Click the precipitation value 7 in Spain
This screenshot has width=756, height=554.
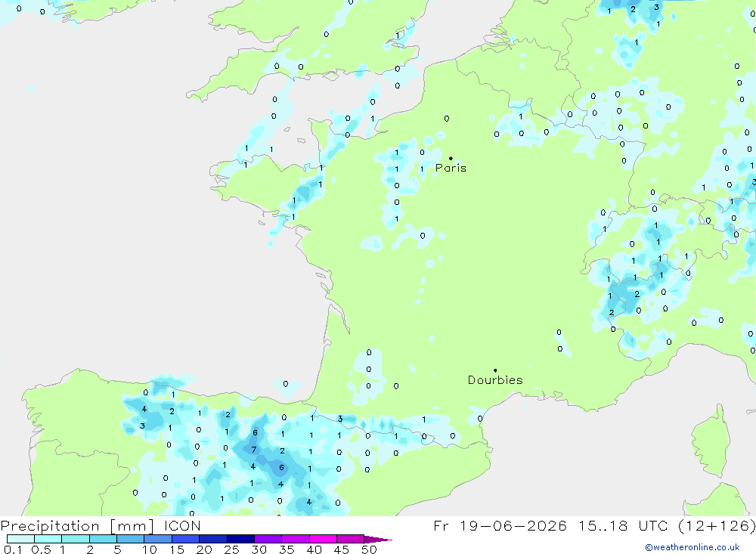pyautogui.click(x=253, y=450)
